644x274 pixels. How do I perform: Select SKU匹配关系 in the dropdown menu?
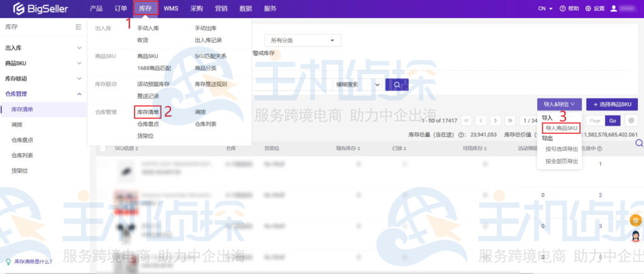[x=210, y=56]
